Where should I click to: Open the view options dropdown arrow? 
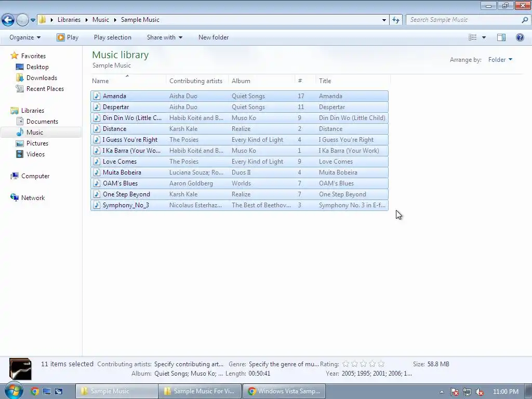484,37
